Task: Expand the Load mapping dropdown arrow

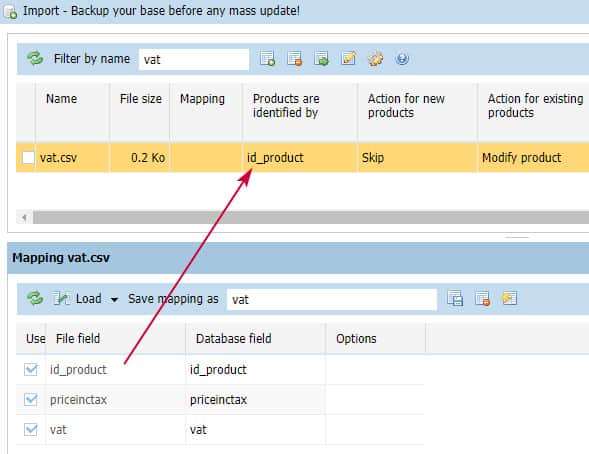Action: click(x=114, y=299)
